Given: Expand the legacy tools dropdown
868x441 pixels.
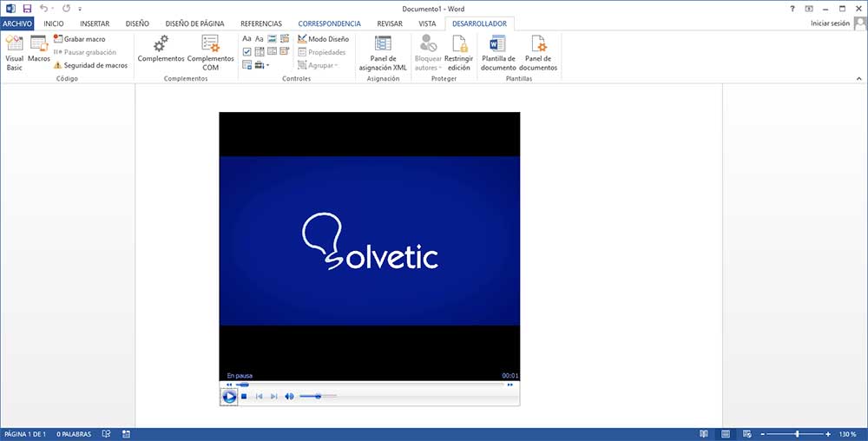Looking at the screenshot, I should tap(261, 65).
